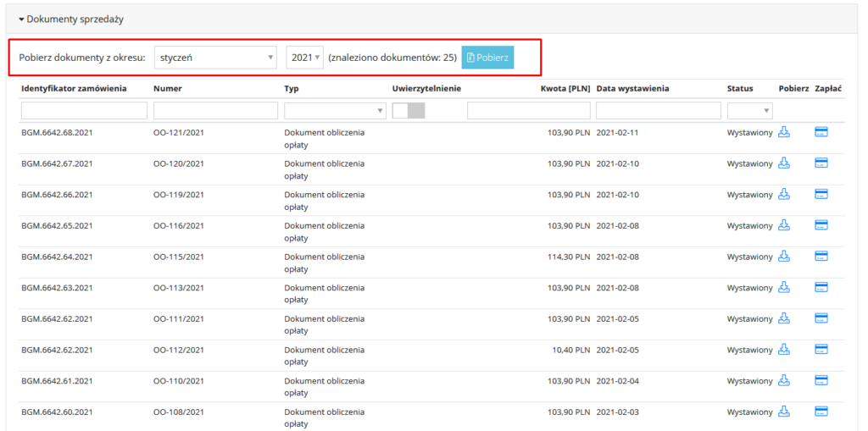868x431 pixels.
Task: Expand the Typ filter dropdown
Action: click(335, 110)
